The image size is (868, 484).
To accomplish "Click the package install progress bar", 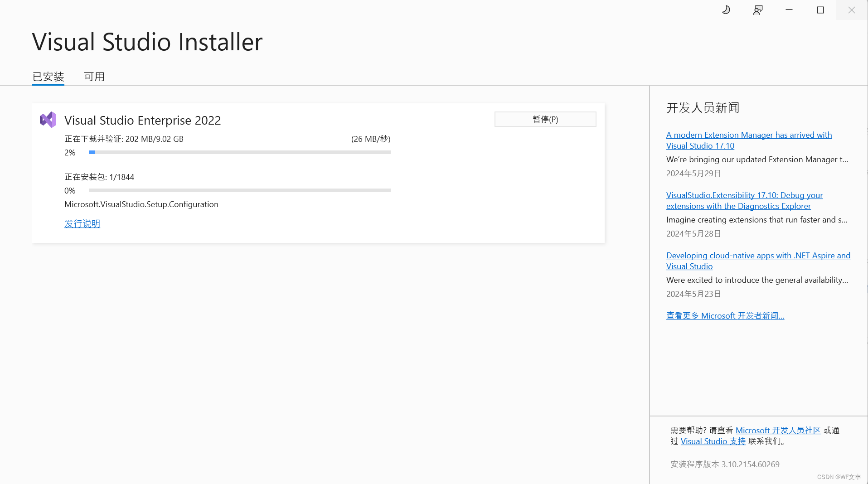I will pos(240,190).
